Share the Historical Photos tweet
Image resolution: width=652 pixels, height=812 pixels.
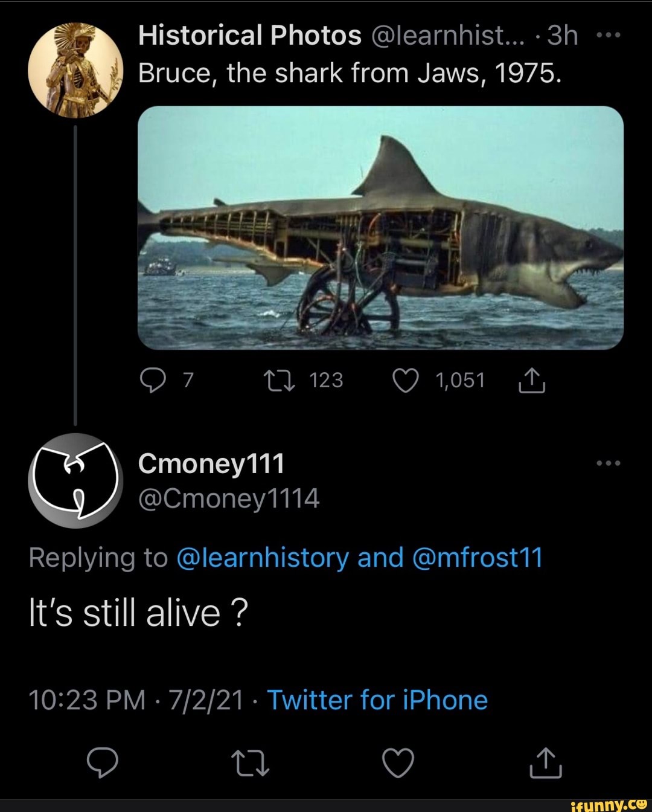point(532,381)
